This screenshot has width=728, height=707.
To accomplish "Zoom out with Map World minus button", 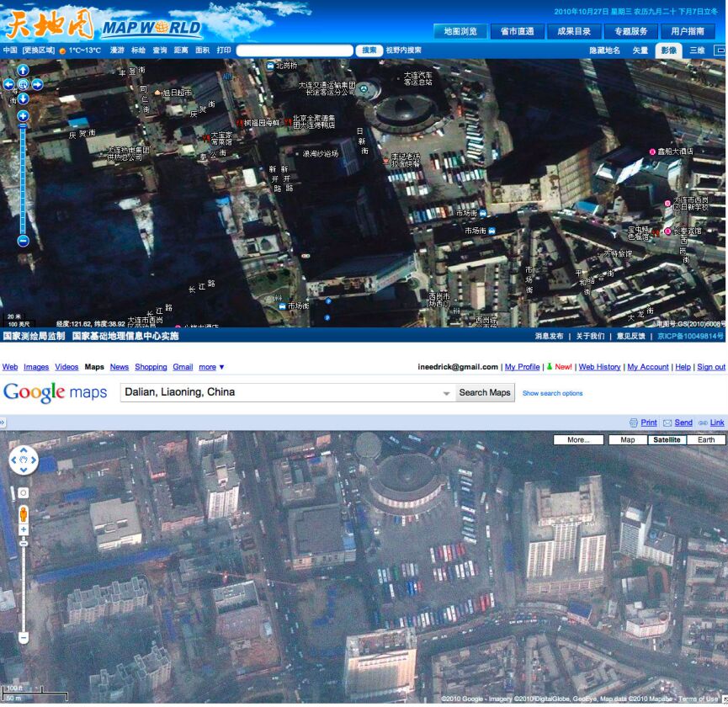I will (23, 241).
